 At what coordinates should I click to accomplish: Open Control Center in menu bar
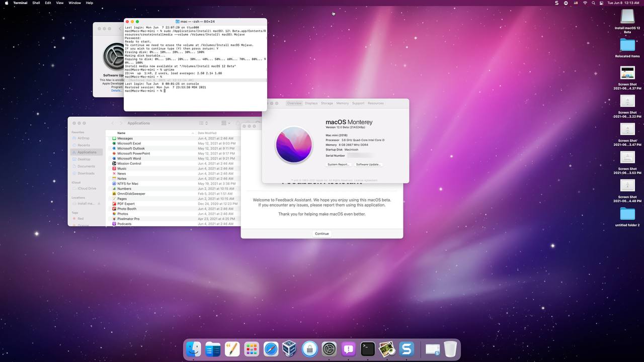(602, 3)
